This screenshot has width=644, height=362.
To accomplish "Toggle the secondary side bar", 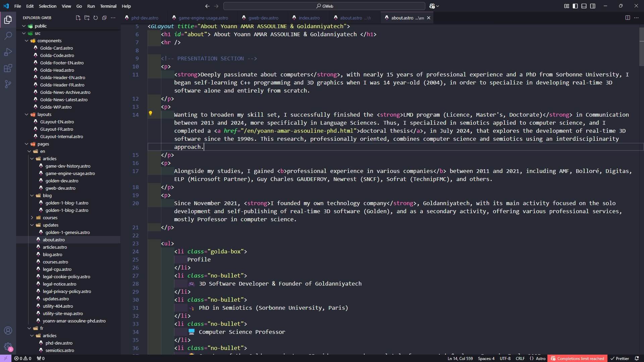I will 593,6.
